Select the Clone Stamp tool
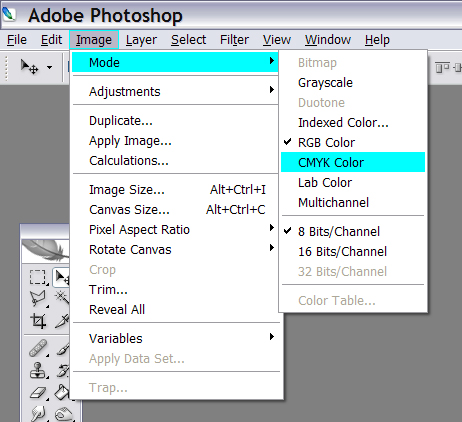This screenshot has height=422, width=462. pyautogui.click(x=37, y=370)
